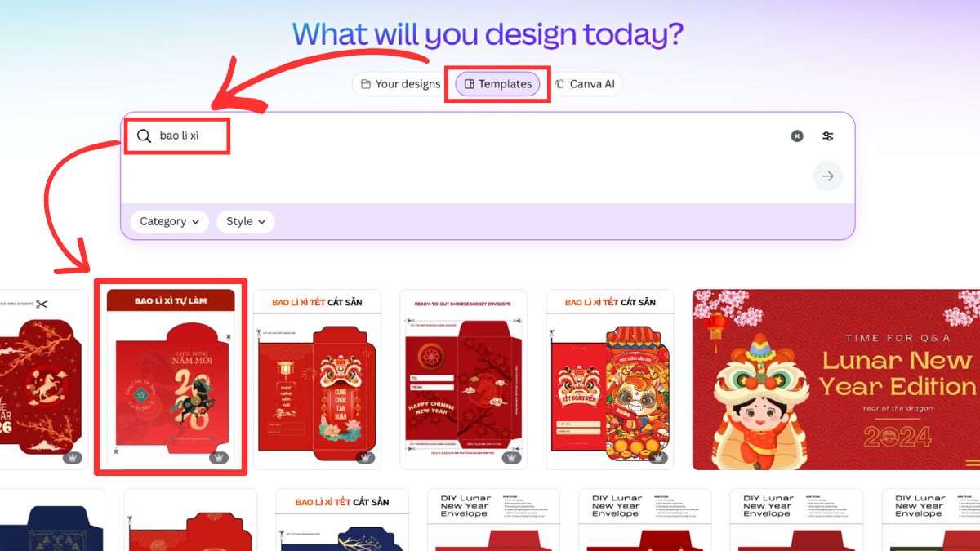Select first 'Bao Lì Xì Tết Cắt Sẵn' template

[x=317, y=380]
